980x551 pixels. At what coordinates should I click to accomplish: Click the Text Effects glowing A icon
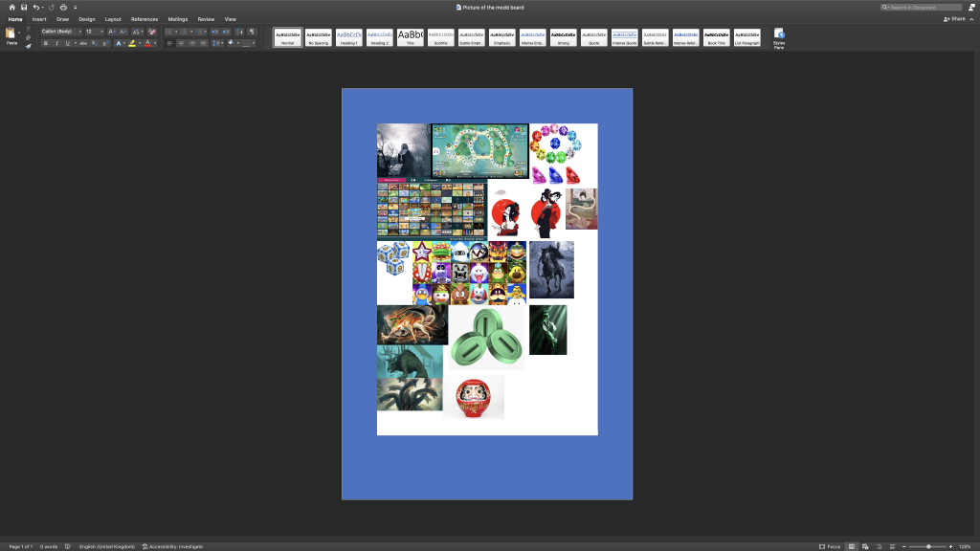pyautogui.click(x=118, y=43)
